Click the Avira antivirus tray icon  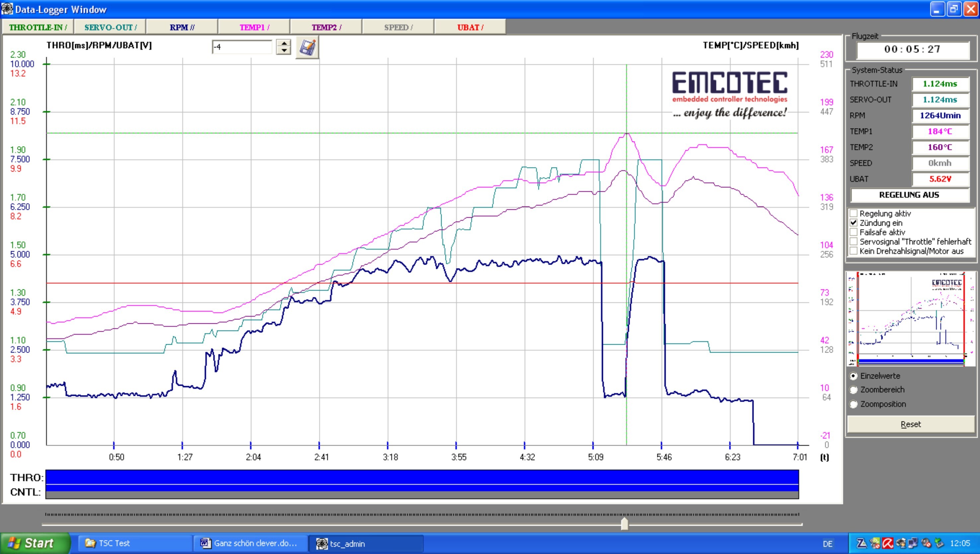coord(888,543)
